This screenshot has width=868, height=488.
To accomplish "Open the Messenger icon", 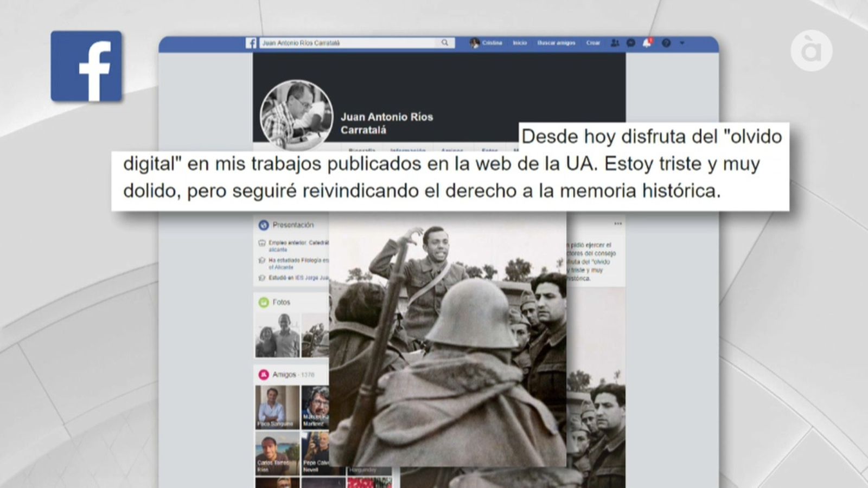I will 631,43.
